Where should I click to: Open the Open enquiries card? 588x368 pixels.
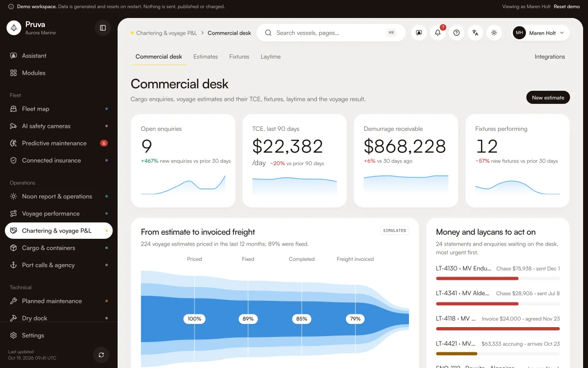183,161
